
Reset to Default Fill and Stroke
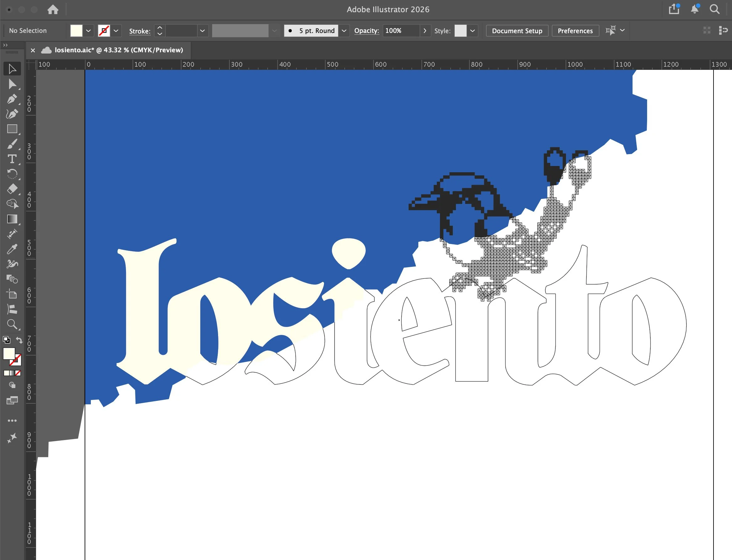(6, 340)
